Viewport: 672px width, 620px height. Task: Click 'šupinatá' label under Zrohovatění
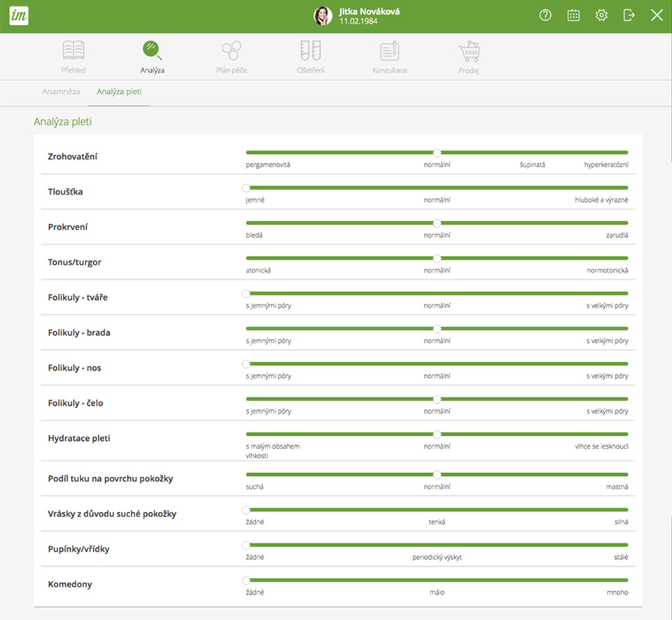[x=532, y=164]
